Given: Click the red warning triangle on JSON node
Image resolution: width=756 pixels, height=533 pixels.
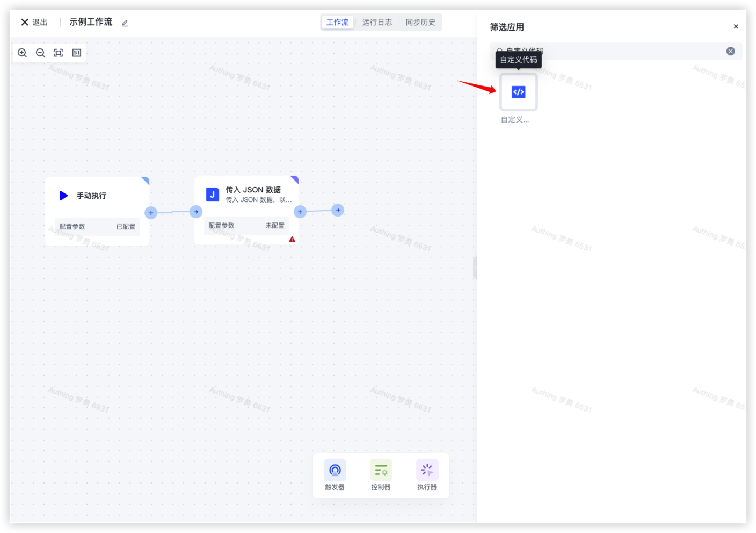Looking at the screenshot, I should [292, 240].
